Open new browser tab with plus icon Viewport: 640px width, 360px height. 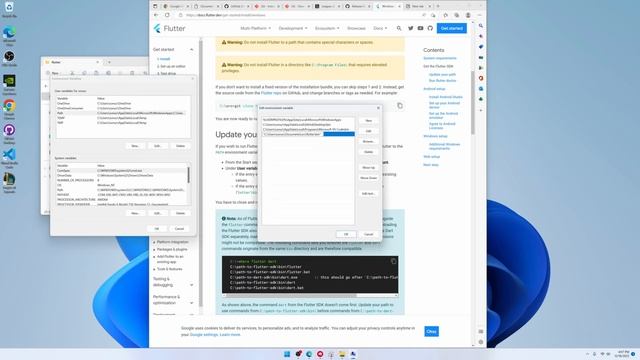[438, 6]
